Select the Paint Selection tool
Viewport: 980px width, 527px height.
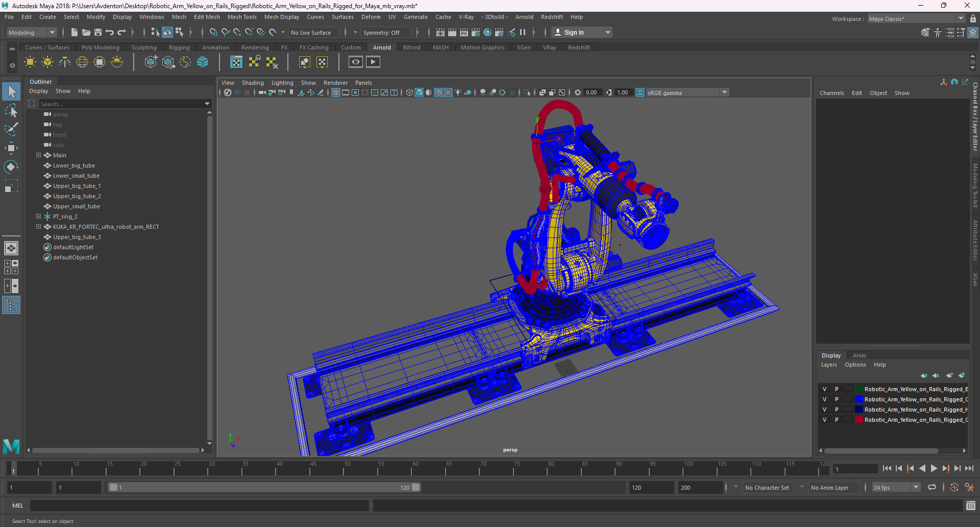[11, 129]
